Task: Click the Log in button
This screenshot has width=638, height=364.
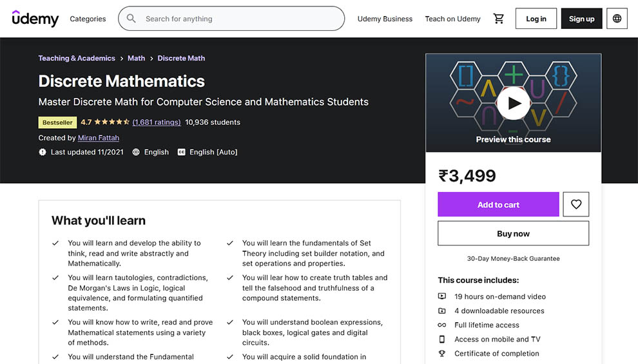Action: 536,19
